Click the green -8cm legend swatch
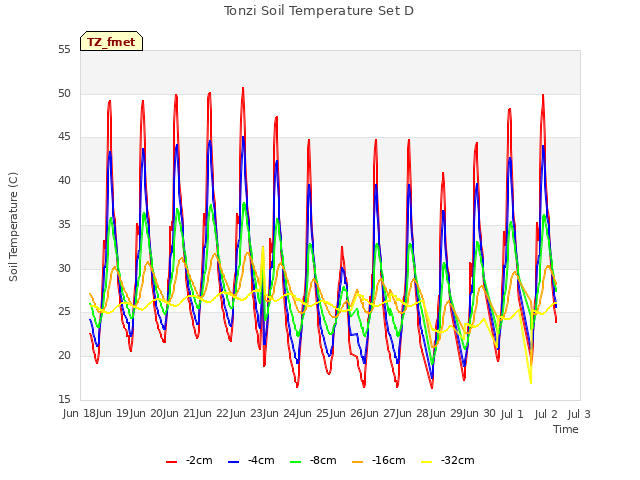This screenshot has height=480, width=640. 296,461
